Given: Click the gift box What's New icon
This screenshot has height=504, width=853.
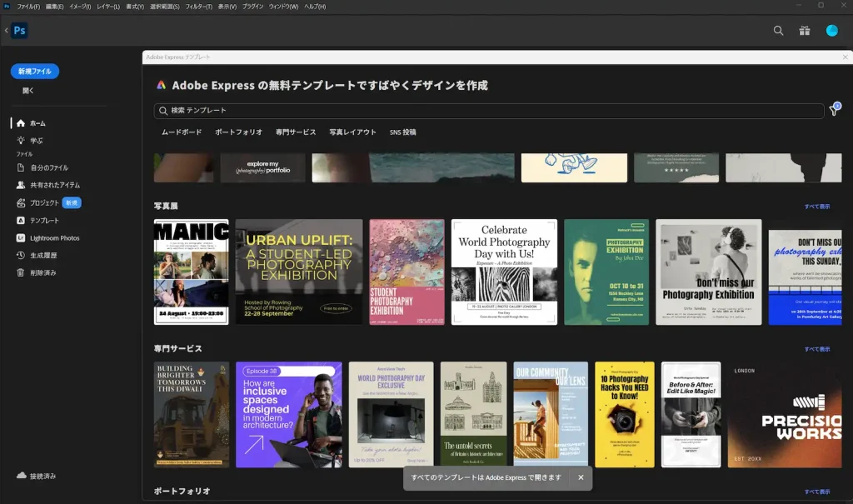Looking at the screenshot, I should point(804,31).
